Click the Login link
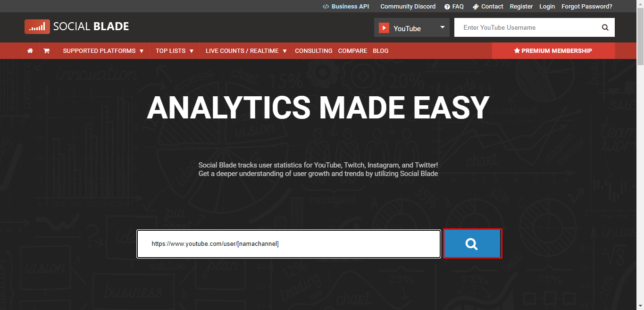The image size is (644, 310). [547, 7]
